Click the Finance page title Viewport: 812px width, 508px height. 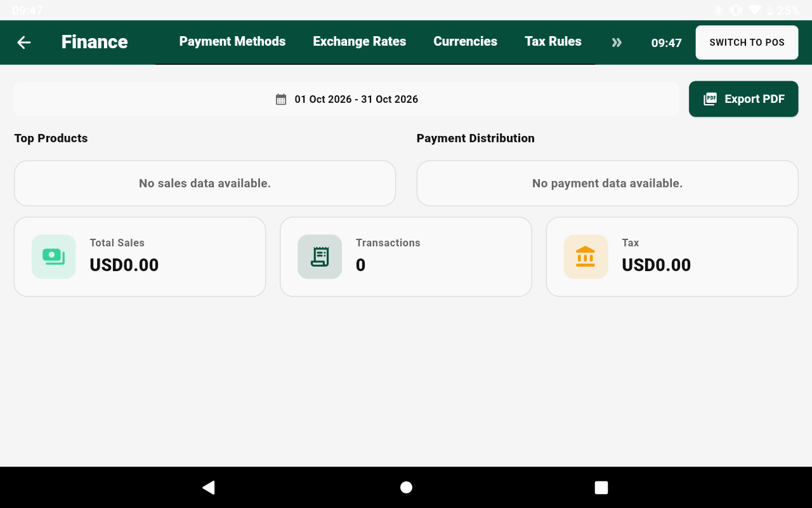point(95,42)
